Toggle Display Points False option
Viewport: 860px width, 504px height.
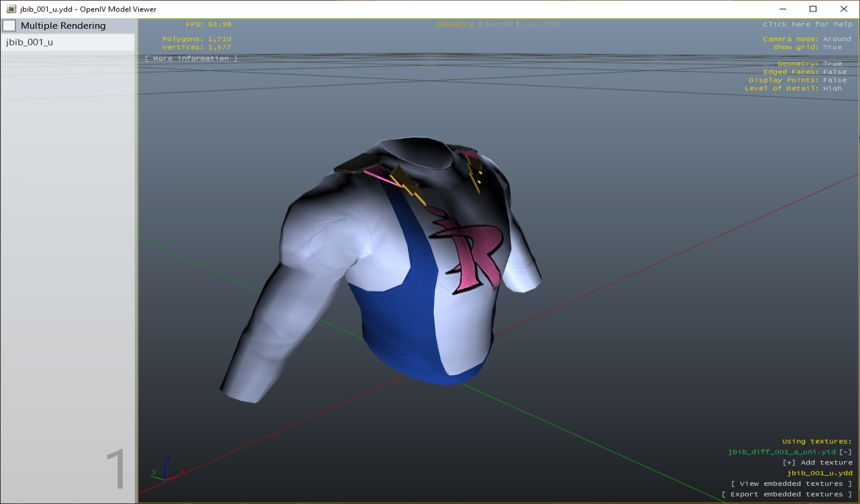coord(834,80)
